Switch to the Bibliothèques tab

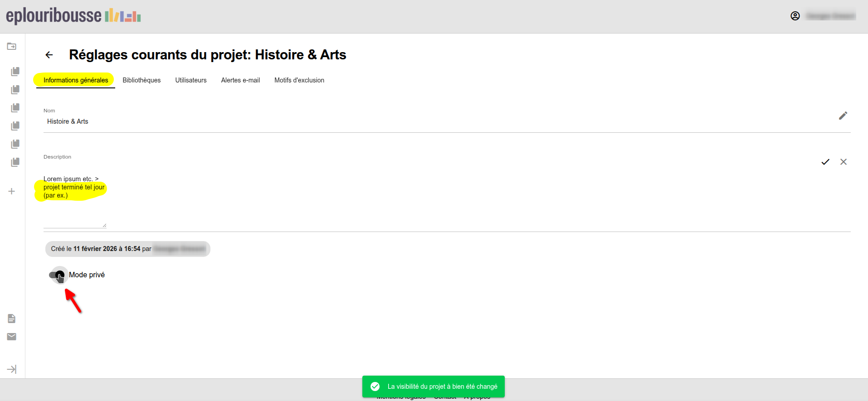click(x=141, y=80)
